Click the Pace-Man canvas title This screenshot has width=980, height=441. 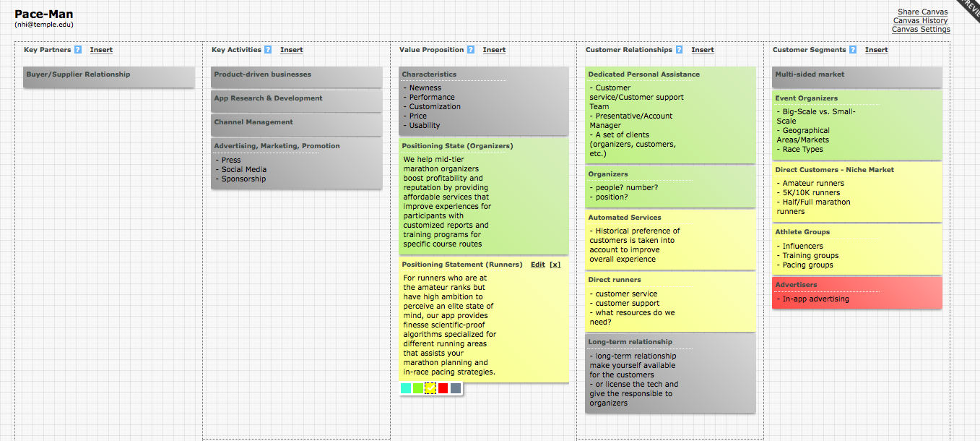43,14
